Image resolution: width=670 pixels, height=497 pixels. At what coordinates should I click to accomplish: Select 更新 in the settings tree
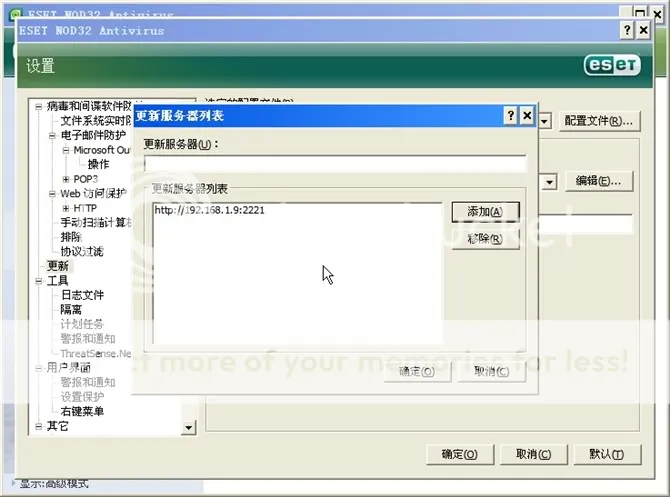[58, 266]
